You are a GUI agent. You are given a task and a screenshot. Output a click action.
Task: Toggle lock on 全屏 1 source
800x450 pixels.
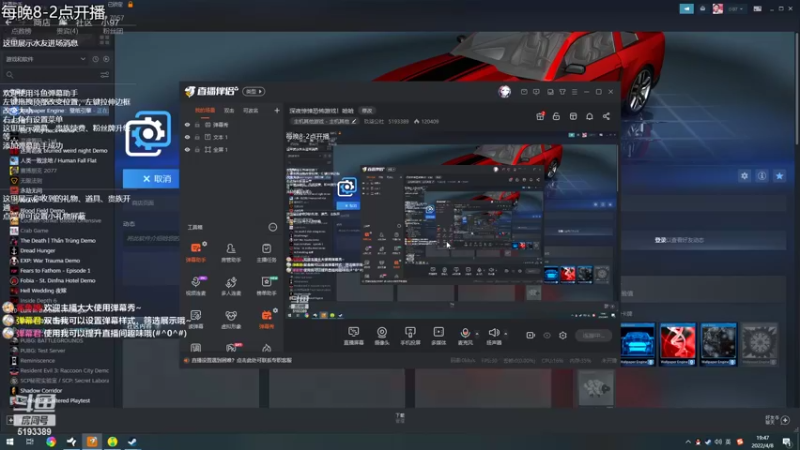pyautogui.click(x=197, y=149)
